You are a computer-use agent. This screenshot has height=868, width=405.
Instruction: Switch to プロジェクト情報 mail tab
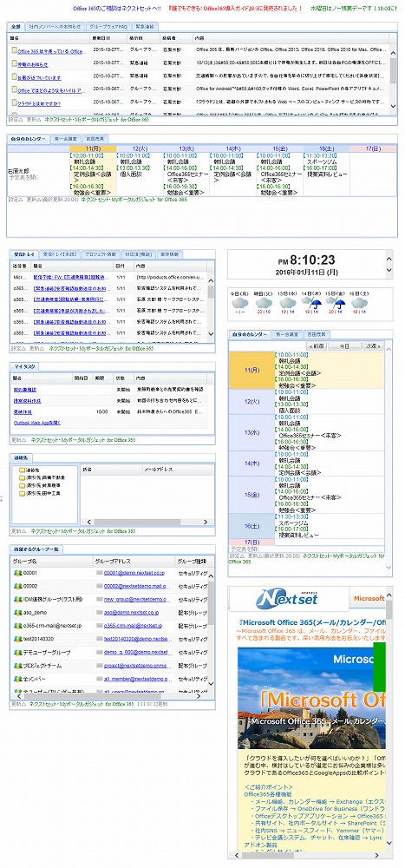coord(101,254)
